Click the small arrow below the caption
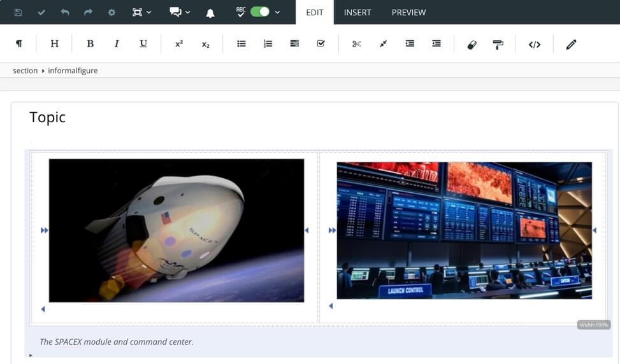 pos(31,355)
